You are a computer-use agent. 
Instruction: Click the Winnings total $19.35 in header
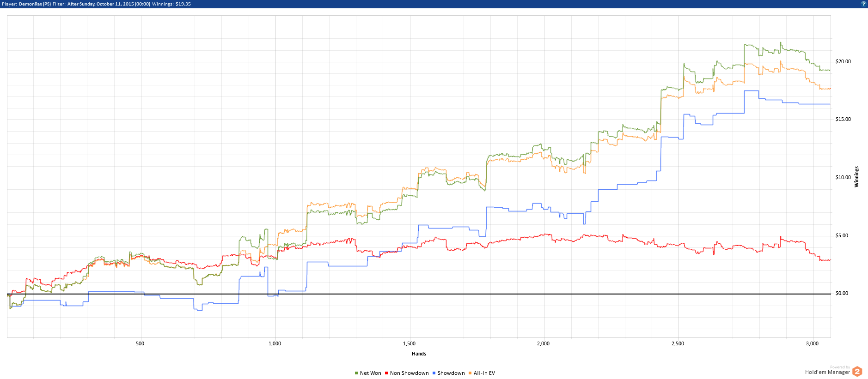[x=183, y=4]
